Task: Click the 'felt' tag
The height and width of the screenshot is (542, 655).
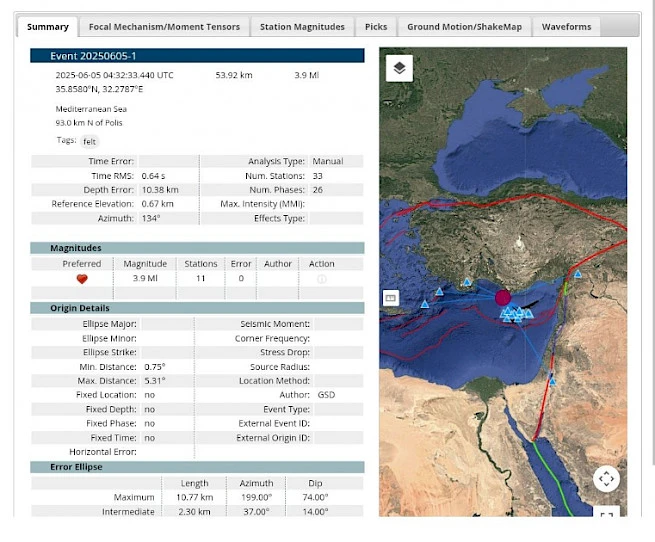Action: [90, 142]
